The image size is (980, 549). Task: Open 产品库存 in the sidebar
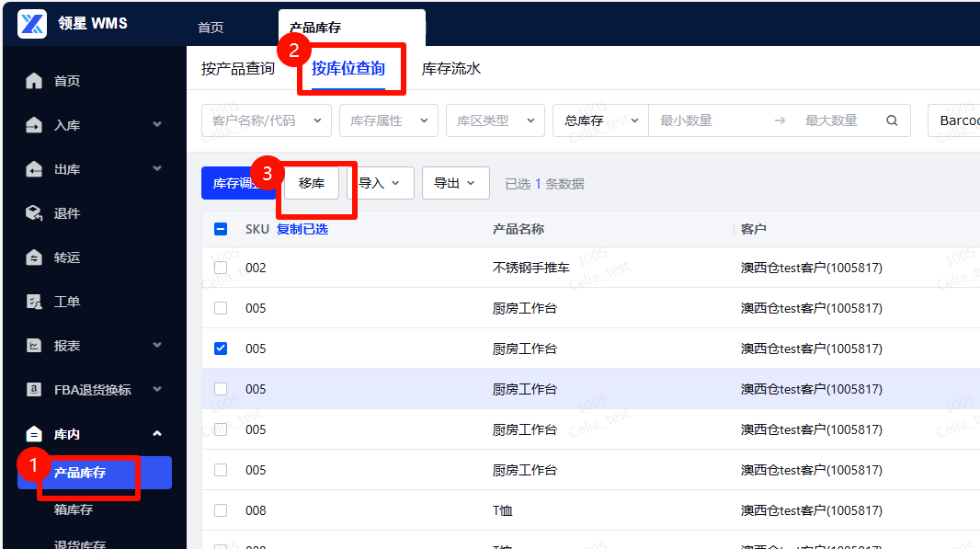coord(95,473)
